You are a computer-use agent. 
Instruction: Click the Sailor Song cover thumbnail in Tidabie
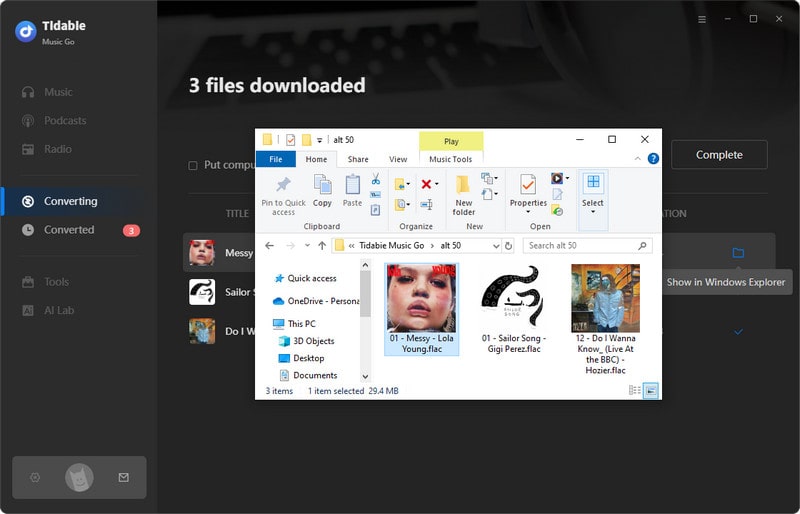click(202, 292)
